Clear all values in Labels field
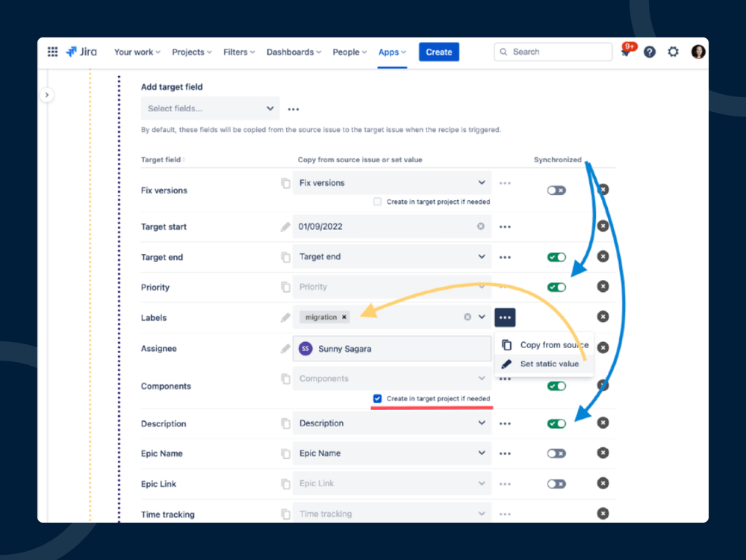Screen dimensions: 746x560 pyautogui.click(x=467, y=317)
